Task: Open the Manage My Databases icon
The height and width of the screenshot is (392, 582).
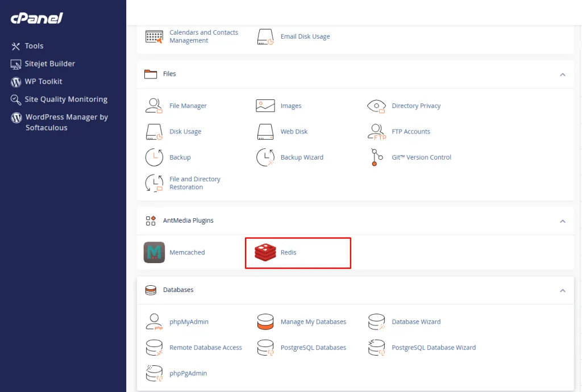Action: click(x=265, y=322)
